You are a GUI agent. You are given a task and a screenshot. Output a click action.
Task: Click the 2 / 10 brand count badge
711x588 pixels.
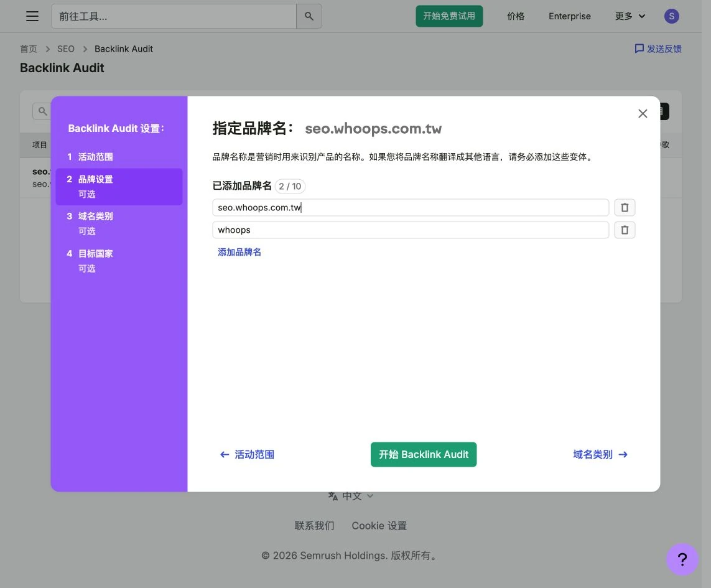coord(290,187)
